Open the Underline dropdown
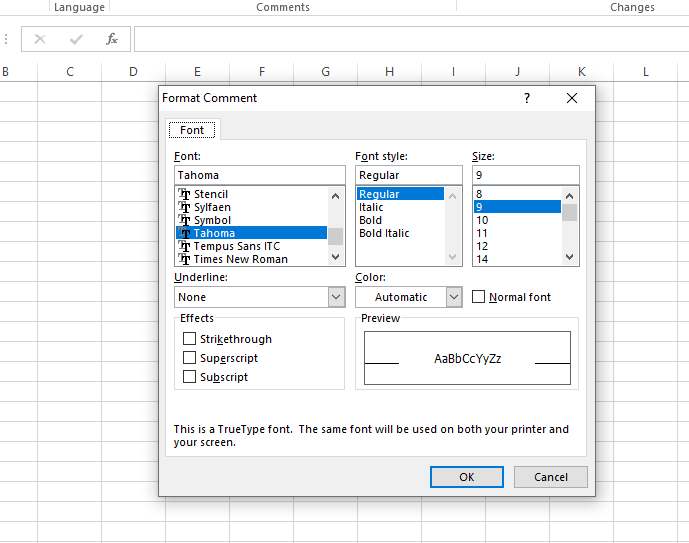 coord(336,297)
